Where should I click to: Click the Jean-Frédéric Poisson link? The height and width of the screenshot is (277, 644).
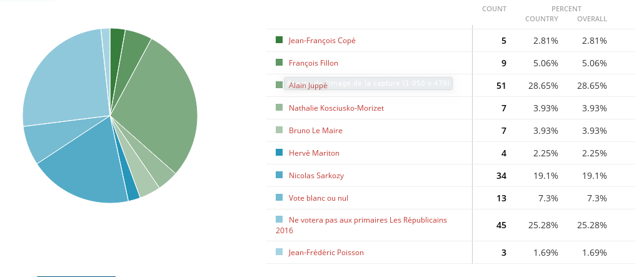pyautogui.click(x=326, y=253)
